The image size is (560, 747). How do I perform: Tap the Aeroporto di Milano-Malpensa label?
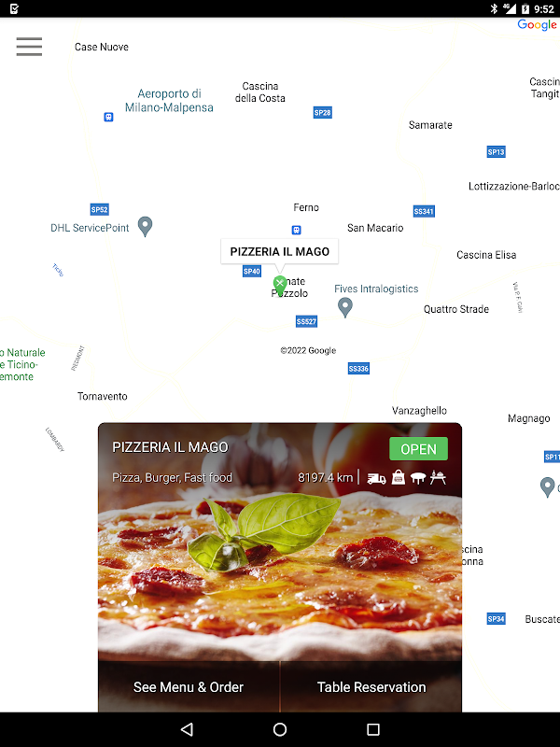169,101
